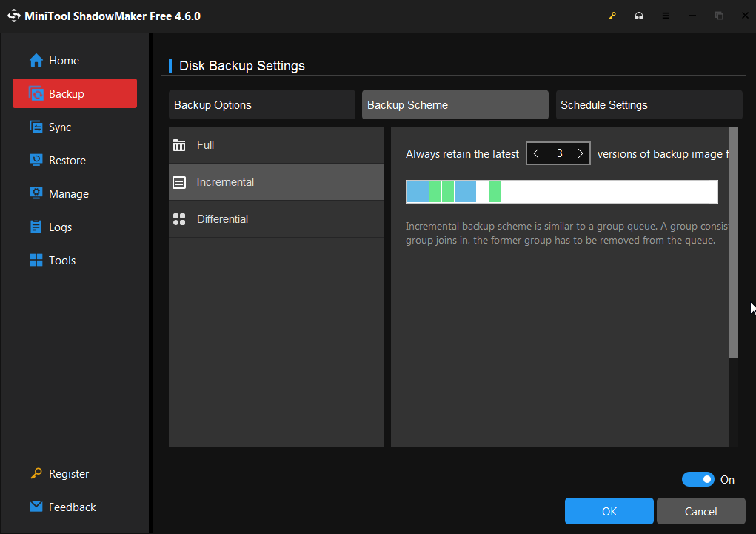Switch to Backup Options tab
The width and height of the screenshot is (756, 534).
(x=262, y=104)
